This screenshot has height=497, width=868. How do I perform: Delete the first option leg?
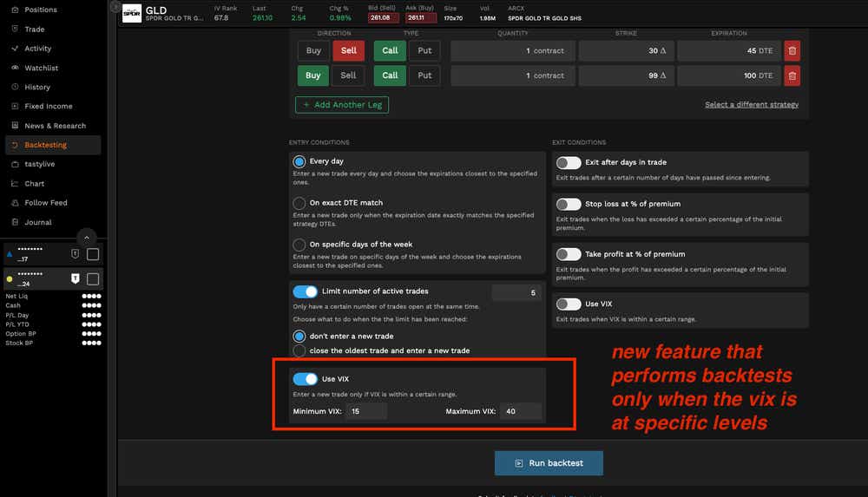(x=792, y=51)
